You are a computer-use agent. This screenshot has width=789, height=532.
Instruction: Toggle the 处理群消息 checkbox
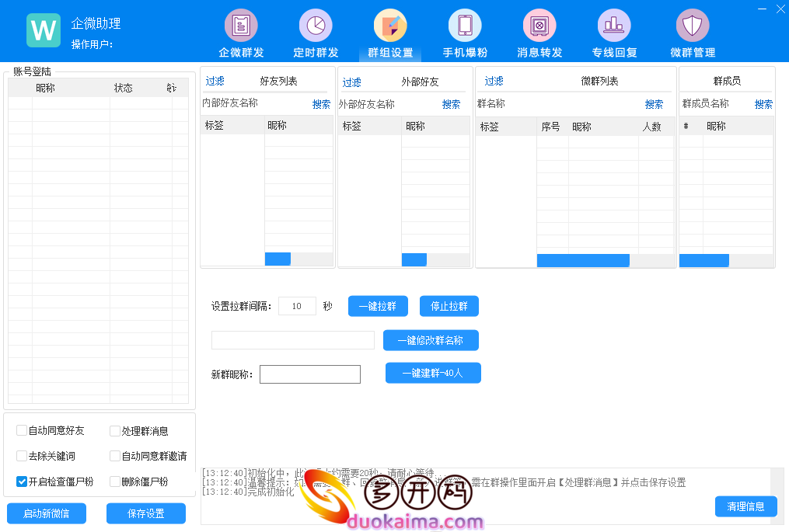[x=115, y=431]
